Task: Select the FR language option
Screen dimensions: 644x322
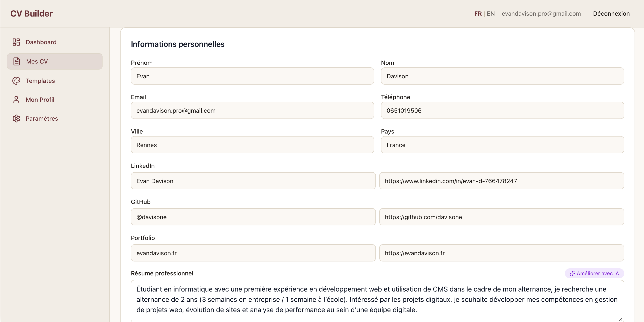Action: coord(478,14)
